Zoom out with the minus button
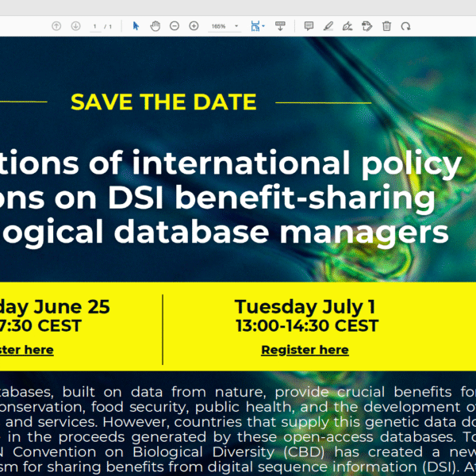Screen dimensions: 476x476 pos(175,26)
